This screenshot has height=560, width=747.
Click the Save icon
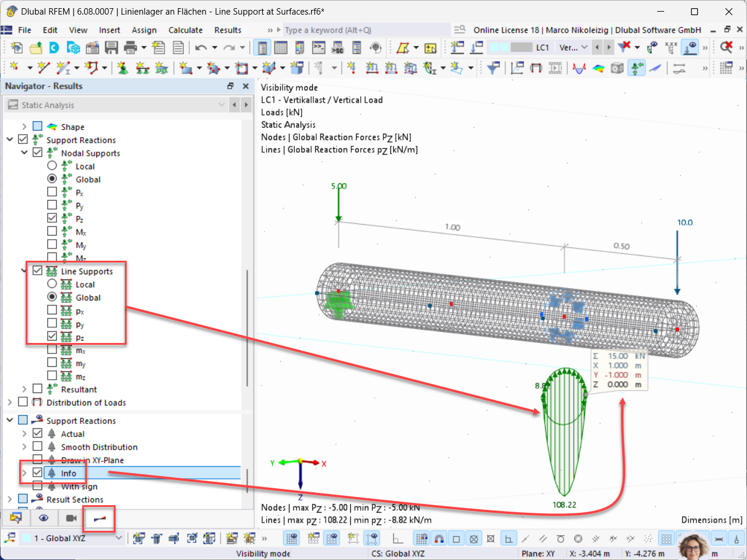click(x=111, y=48)
